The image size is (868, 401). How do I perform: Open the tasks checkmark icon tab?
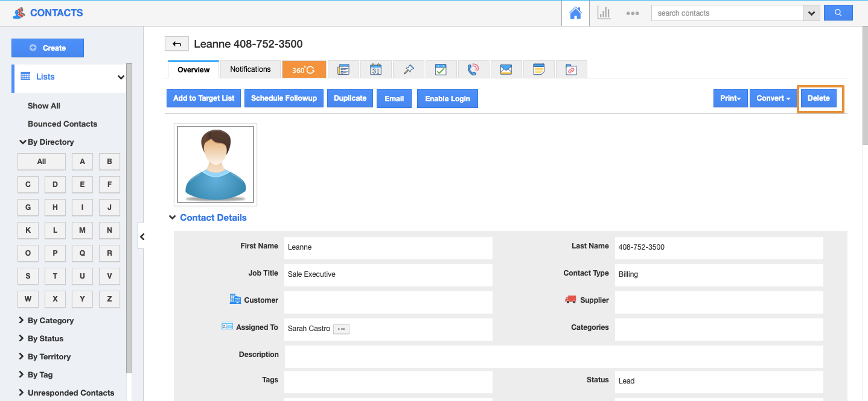pos(441,69)
